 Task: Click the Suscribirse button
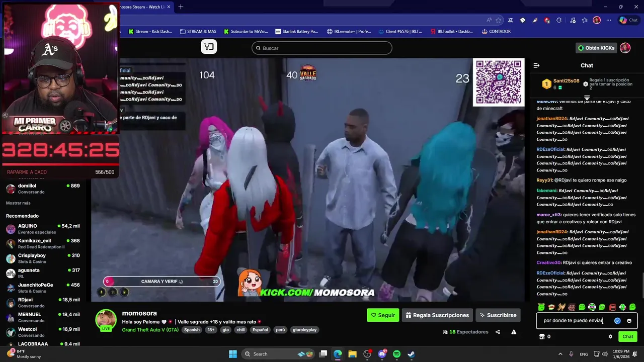[498, 315]
